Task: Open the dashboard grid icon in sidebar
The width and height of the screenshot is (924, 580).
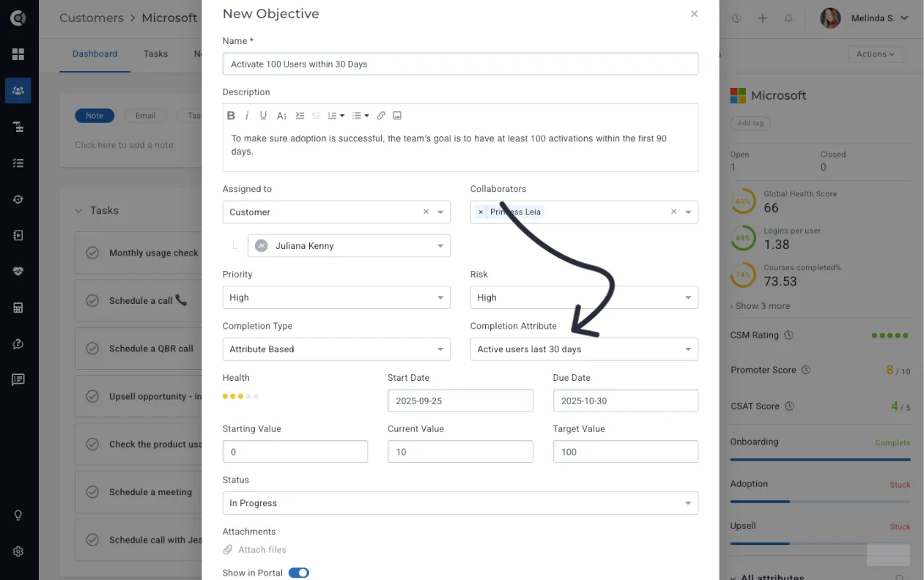Action: point(18,54)
